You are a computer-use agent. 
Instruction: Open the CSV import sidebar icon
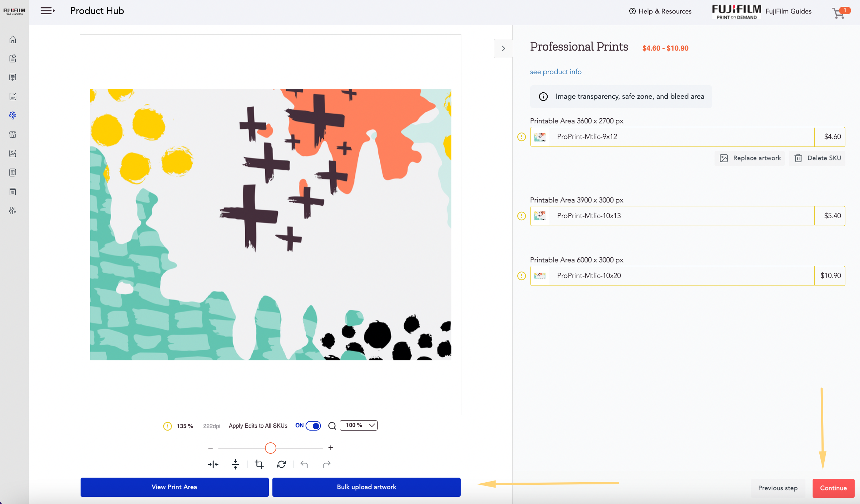tap(13, 96)
